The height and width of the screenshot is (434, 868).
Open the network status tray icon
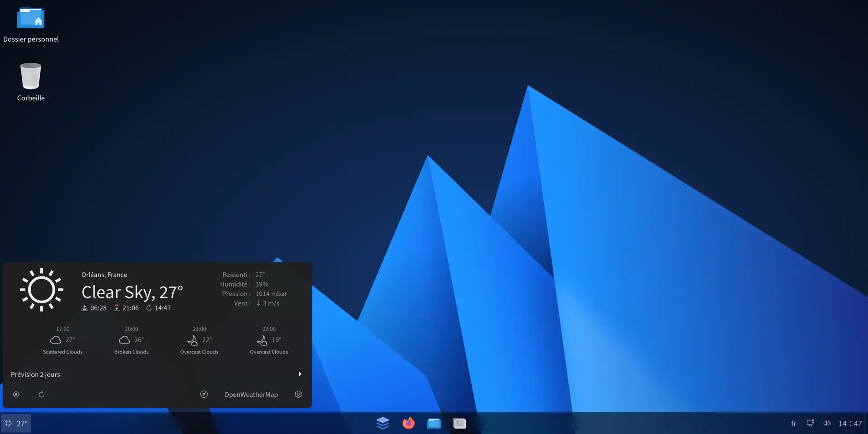(x=810, y=423)
